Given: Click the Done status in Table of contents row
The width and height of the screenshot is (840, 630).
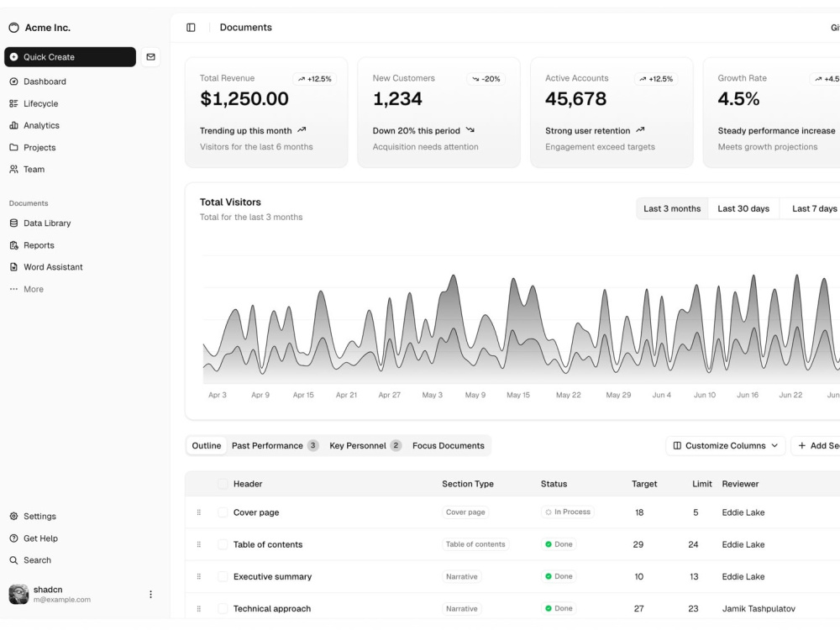Looking at the screenshot, I should [x=559, y=544].
